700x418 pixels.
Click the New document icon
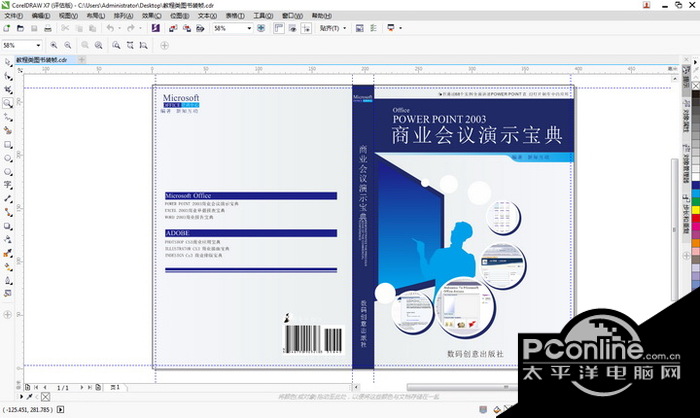point(7,28)
